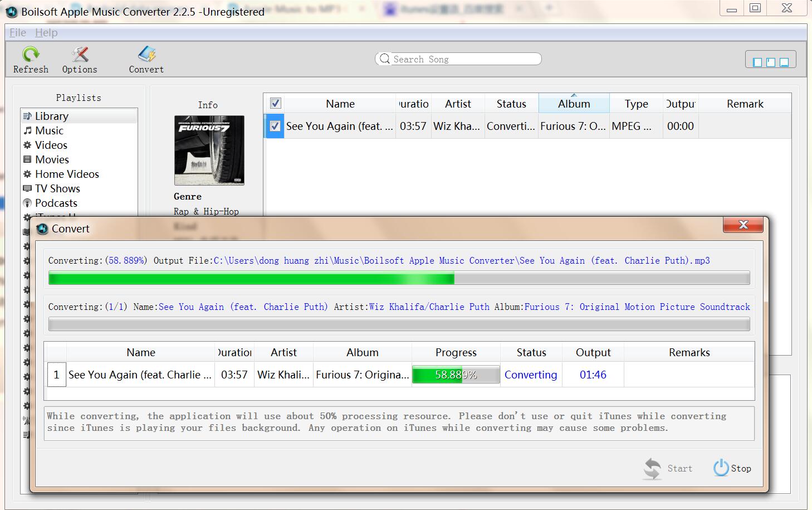Toggle the bottom panel layout icon

[784, 62]
